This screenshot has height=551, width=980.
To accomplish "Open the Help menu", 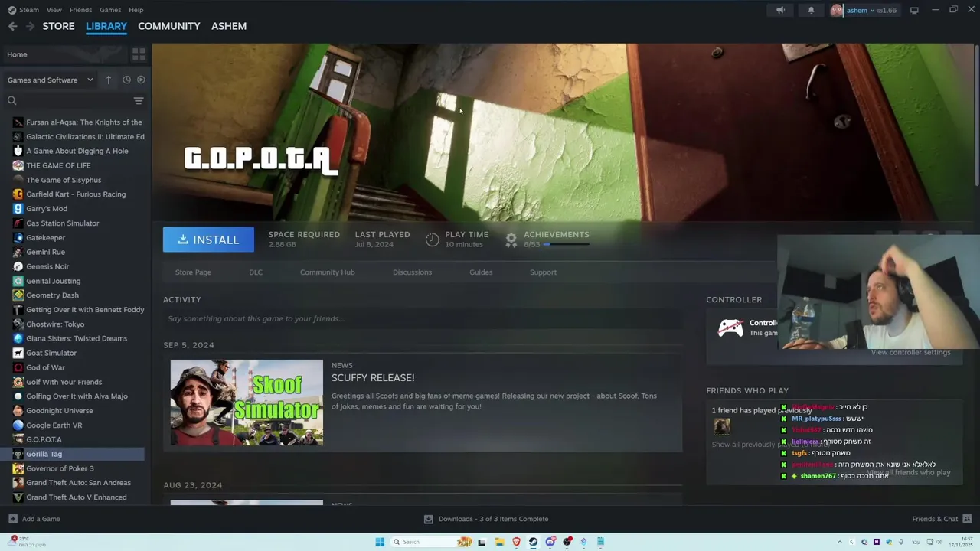I will (x=136, y=10).
